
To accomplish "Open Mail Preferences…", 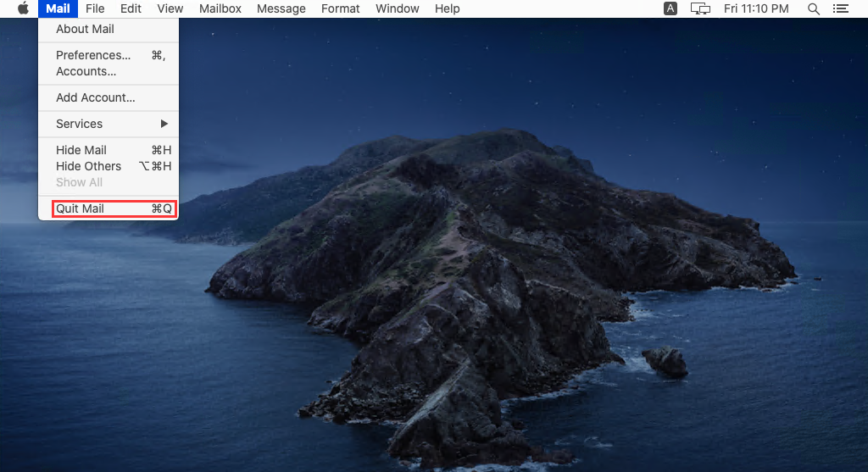I will (93, 55).
